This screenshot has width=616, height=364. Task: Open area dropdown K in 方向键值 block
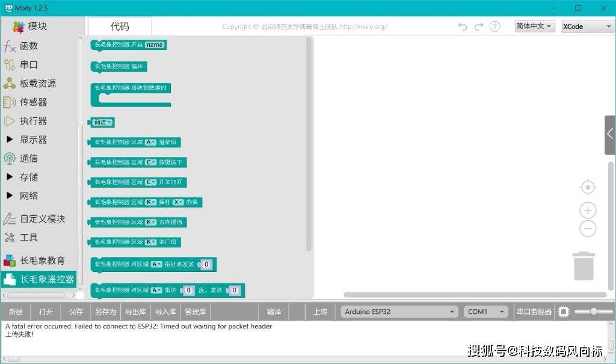[x=151, y=222]
